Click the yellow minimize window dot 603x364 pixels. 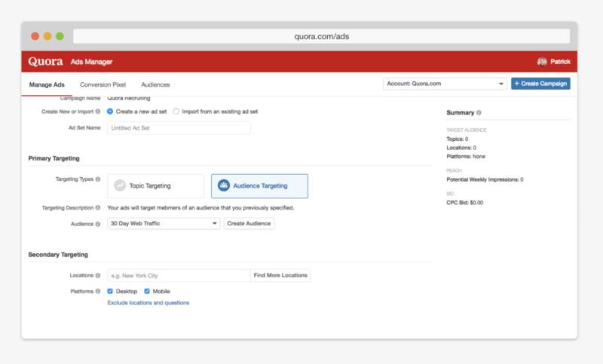(47, 36)
